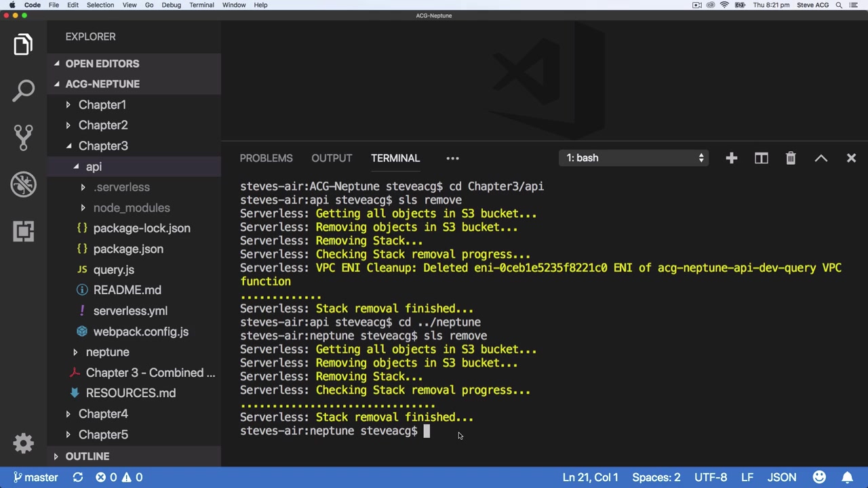Send feedback via smiley icon
868x488 pixels.
coord(819,477)
